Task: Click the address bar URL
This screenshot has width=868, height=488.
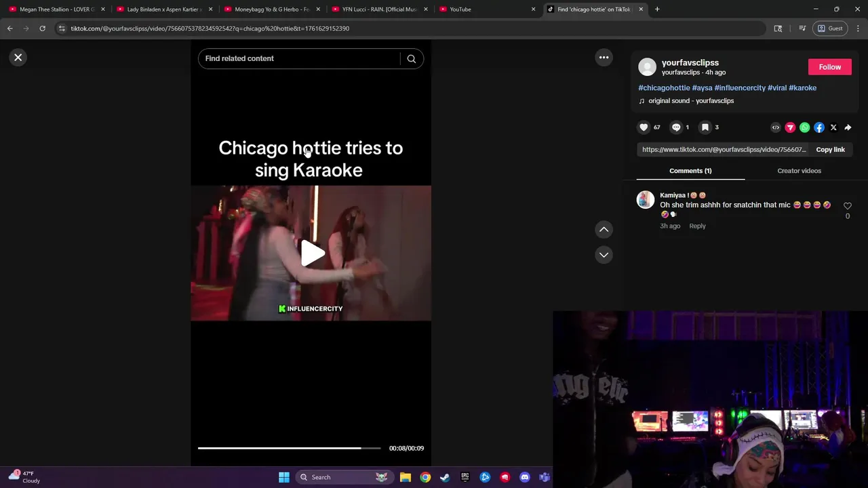Action: pos(210,28)
